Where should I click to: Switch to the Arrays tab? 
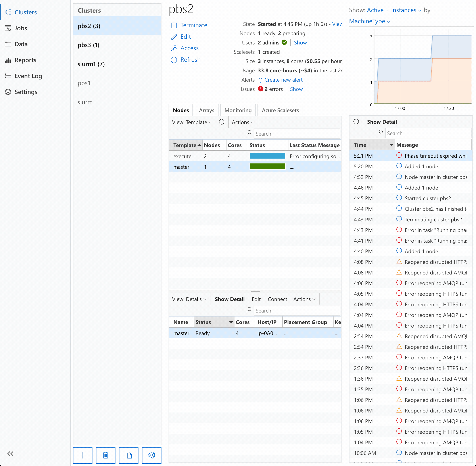(x=207, y=110)
